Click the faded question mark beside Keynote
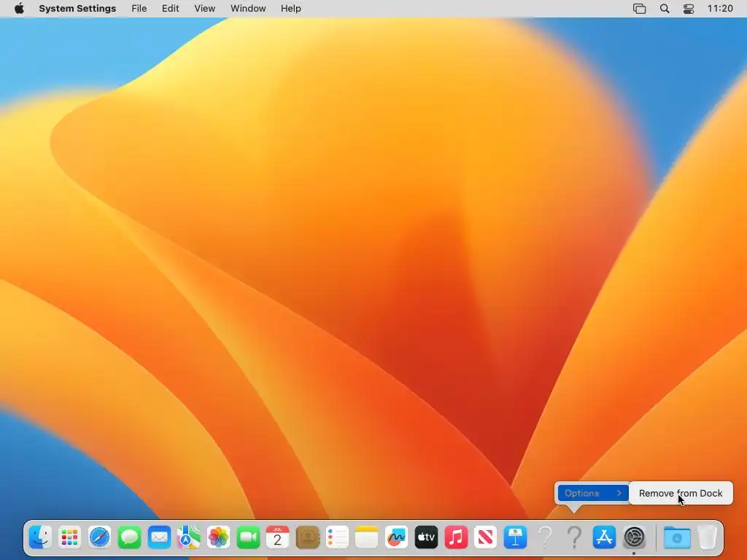 [x=545, y=537]
